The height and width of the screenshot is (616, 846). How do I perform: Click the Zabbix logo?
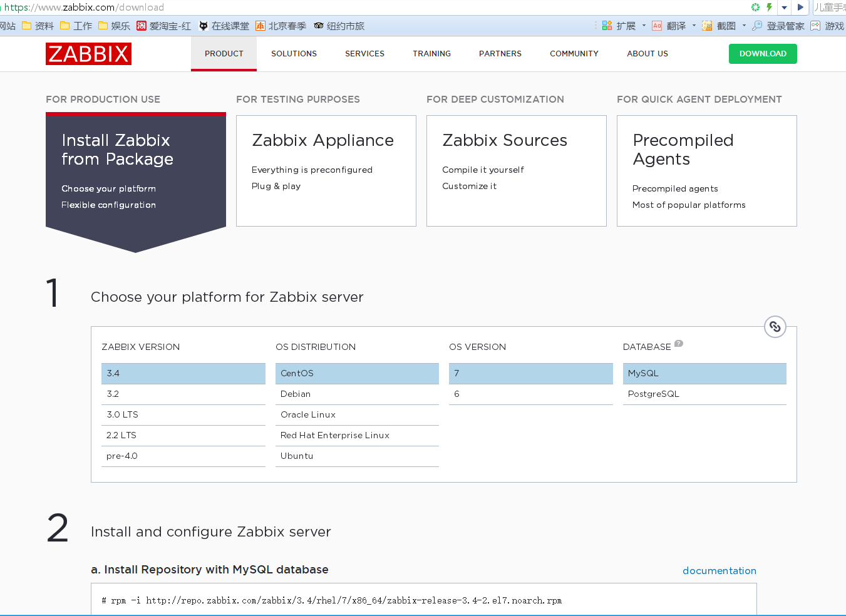point(88,54)
